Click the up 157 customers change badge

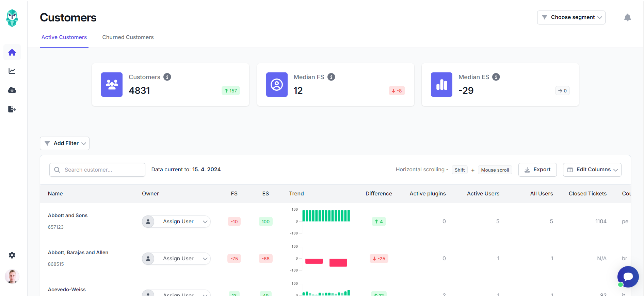[231, 91]
